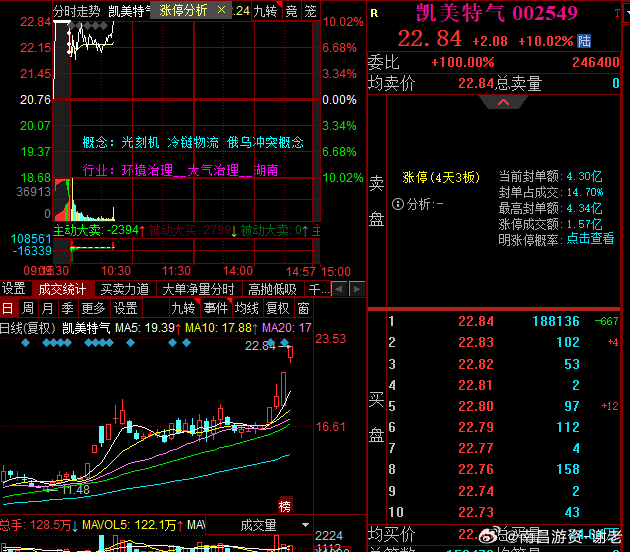Image resolution: width=630 pixels, height=552 pixels.
Task: Click the 委比 +100.00% value
Action: (x=462, y=62)
